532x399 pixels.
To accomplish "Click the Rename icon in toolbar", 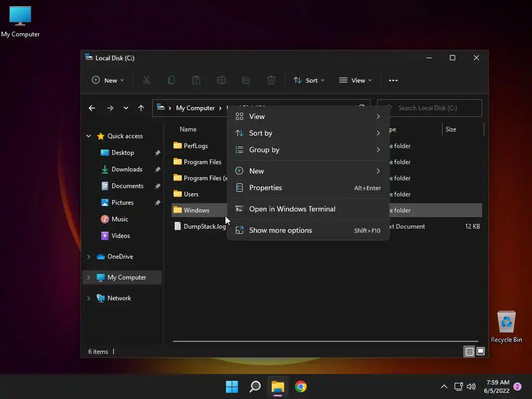I will 221,81.
